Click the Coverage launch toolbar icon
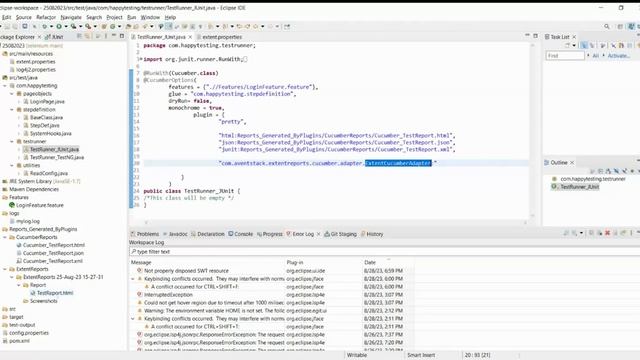The height and width of the screenshot is (360, 640). coord(73,27)
